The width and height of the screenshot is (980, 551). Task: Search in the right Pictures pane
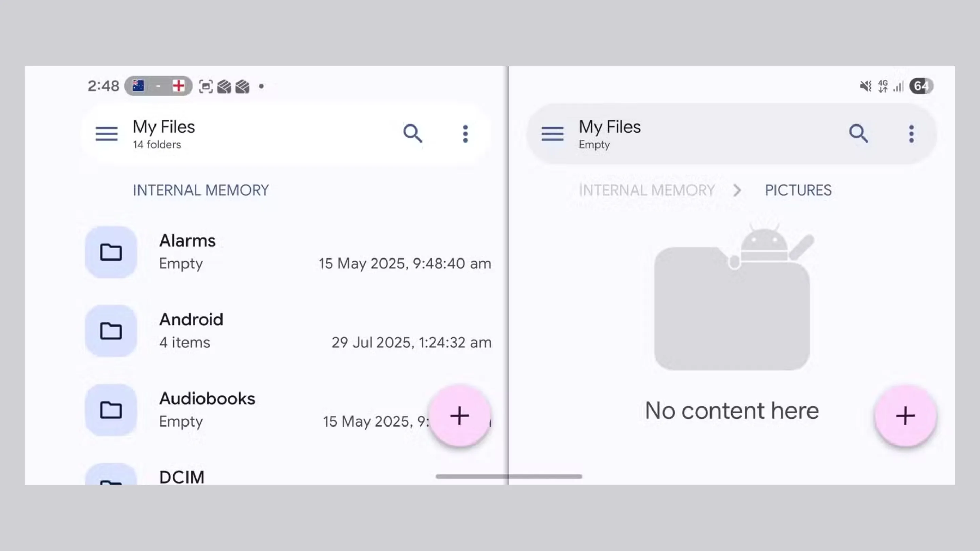858,133
